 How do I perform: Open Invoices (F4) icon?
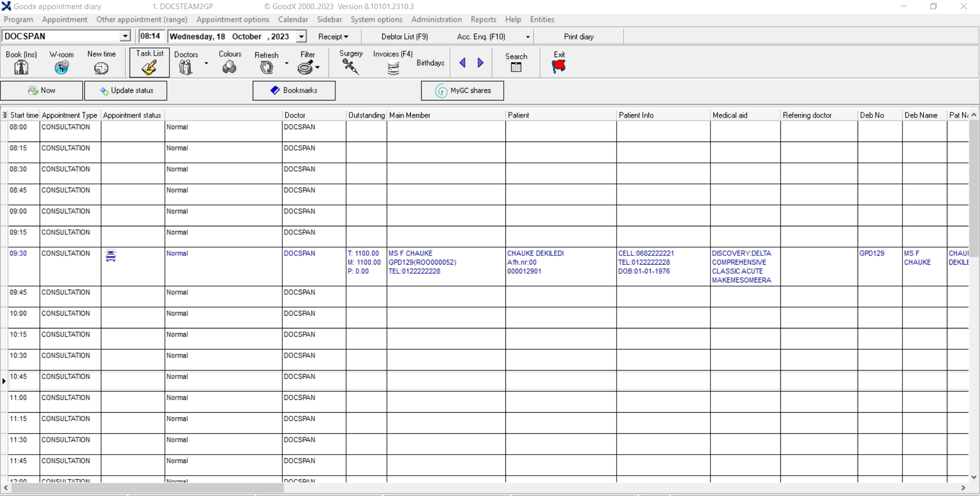(393, 67)
